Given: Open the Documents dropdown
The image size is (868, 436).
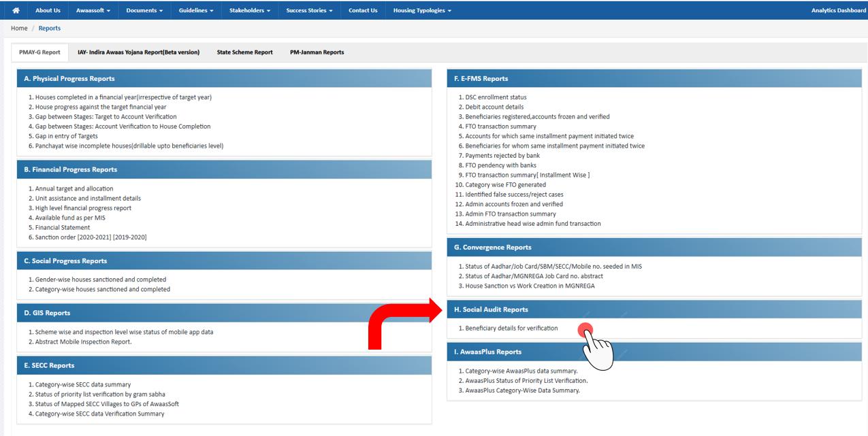Looking at the screenshot, I should click(x=144, y=10).
